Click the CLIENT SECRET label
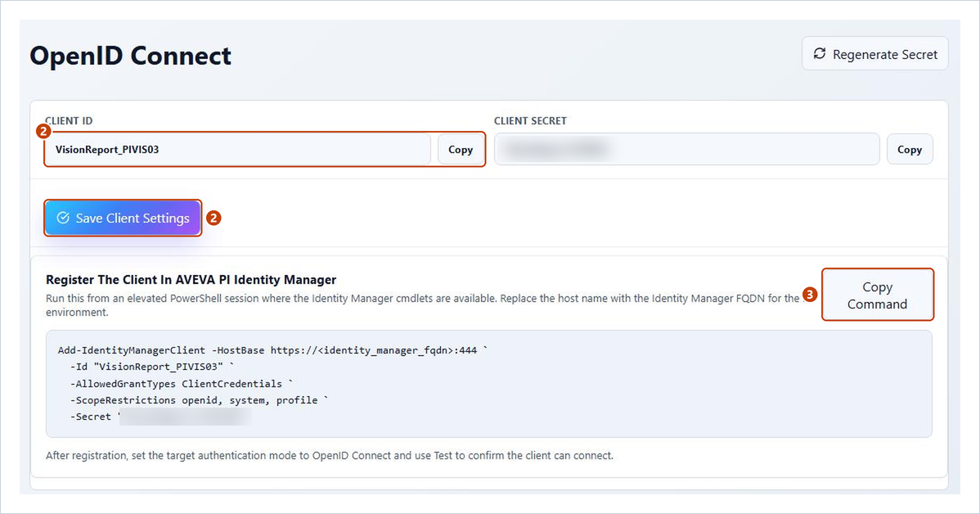 530,120
